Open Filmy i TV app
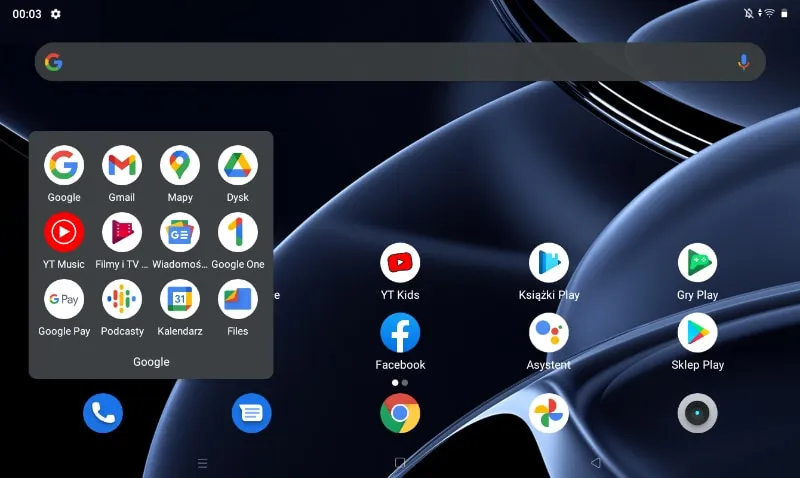This screenshot has width=800, height=478. 122,232
